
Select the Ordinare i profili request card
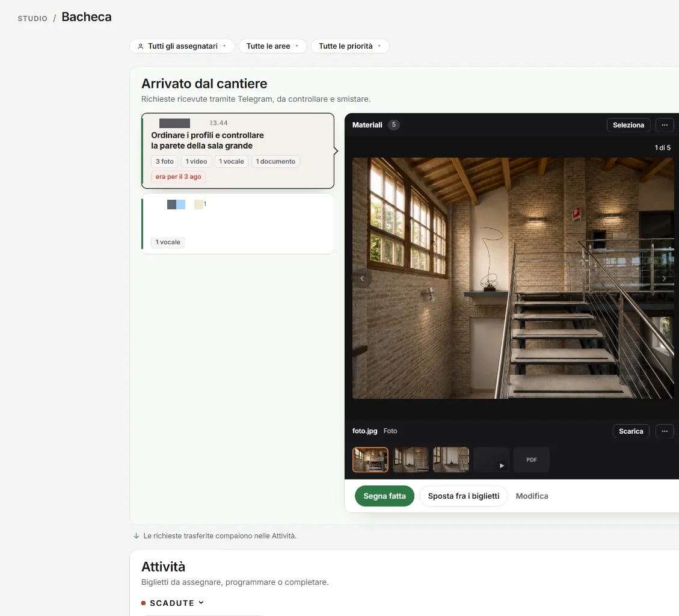click(238, 151)
